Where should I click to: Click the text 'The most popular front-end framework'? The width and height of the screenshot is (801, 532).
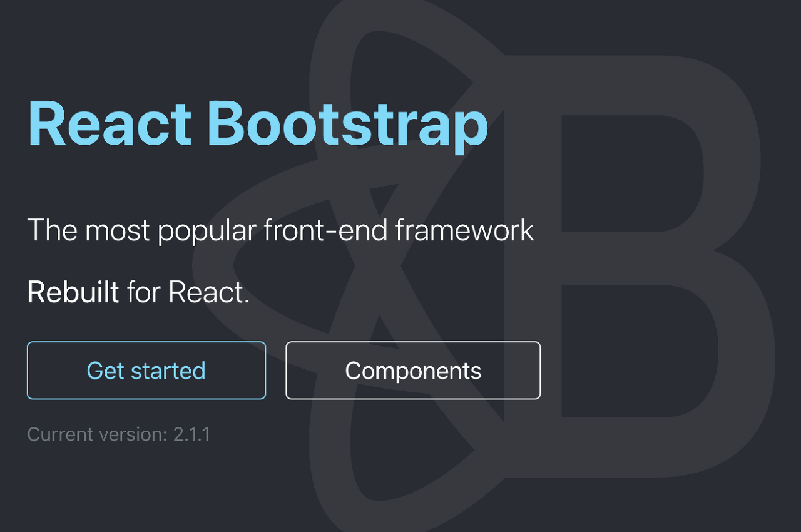281,230
